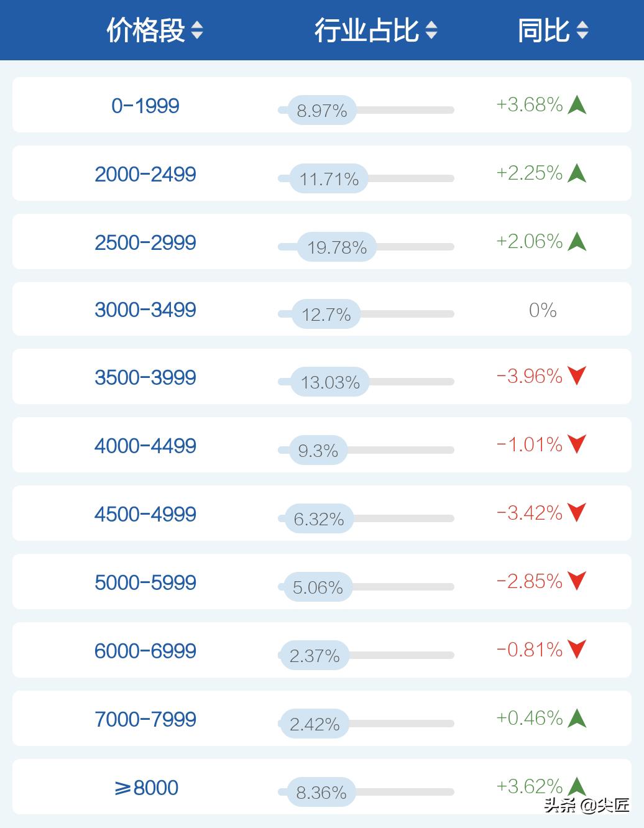
Task: Select the 0-1999 price range row
Action: [x=145, y=106]
